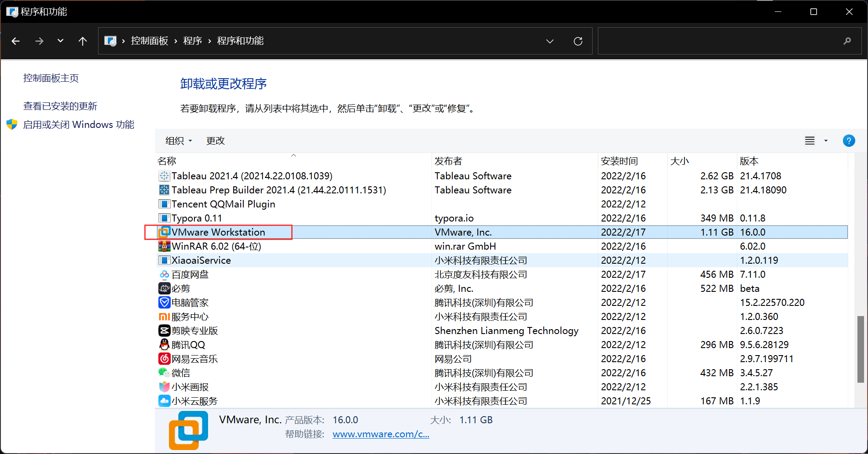Select the VMware Workstation application icon
Image resolution: width=868 pixels, height=454 pixels.
[164, 232]
